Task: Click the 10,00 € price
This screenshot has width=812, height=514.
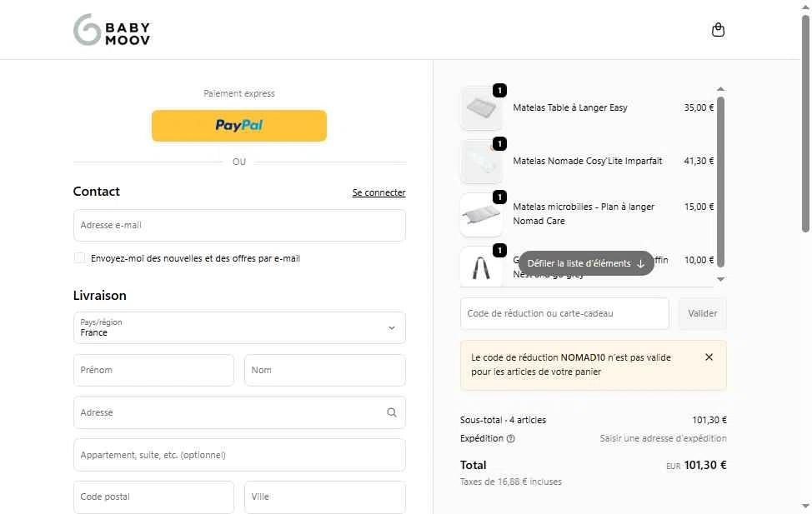Action: [x=699, y=260]
